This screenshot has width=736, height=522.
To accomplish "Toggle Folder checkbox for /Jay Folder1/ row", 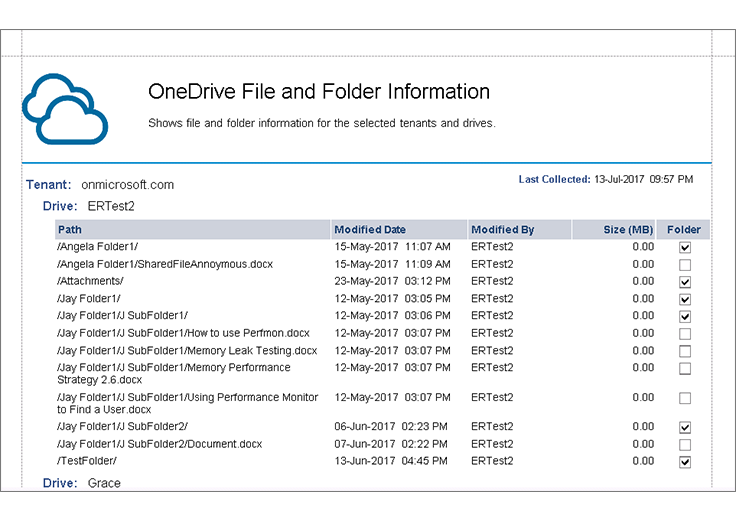I will pos(685,299).
